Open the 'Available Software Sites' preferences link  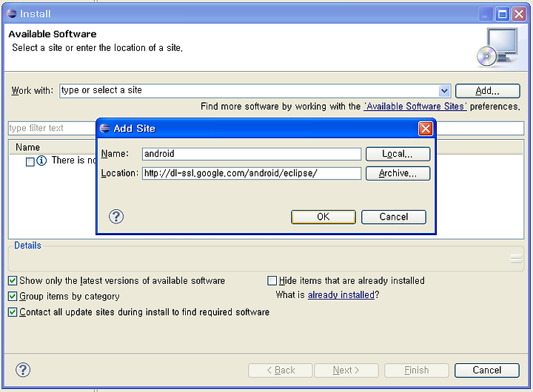(x=415, y=107)
